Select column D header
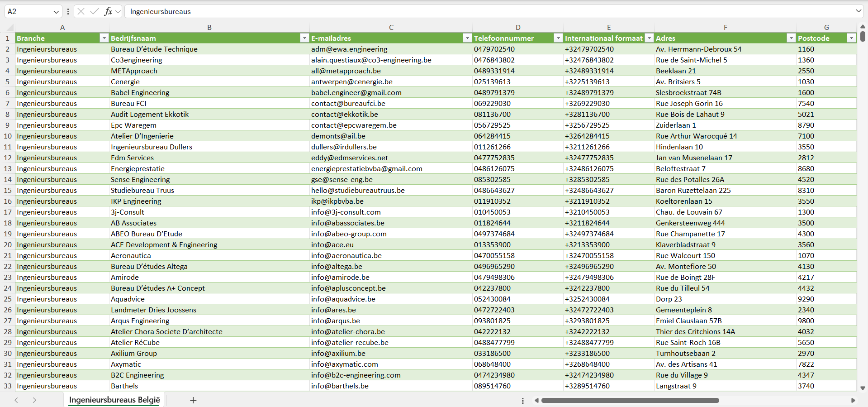868x407 pixels. (517, 27)
